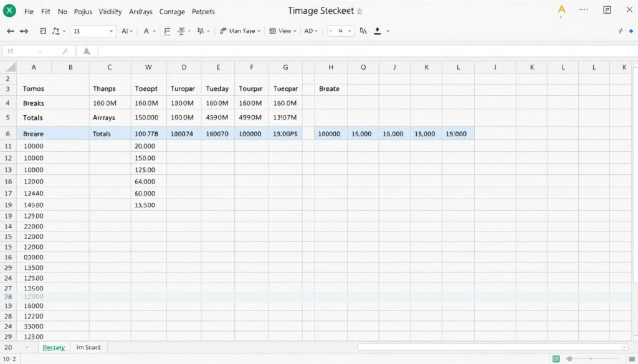The height and width of the screenshot is (364, 638).
Task: Open the Ardays menu
Action: coord(141,12)
